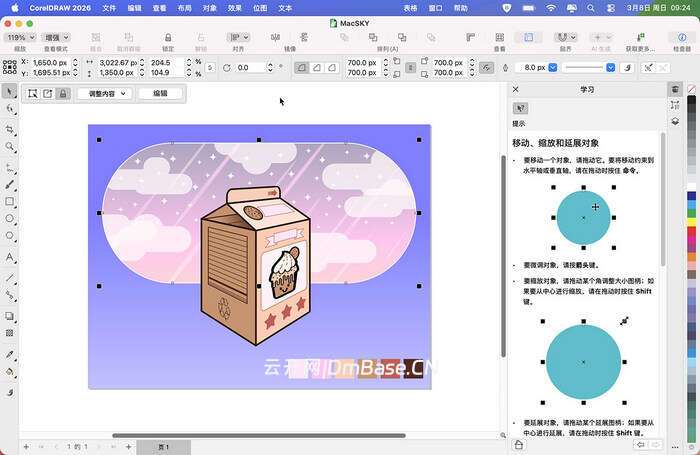This screenshot has height=455, width=700.
Task: Click the Inspector (检查器) icon
Action: (682, 37)
